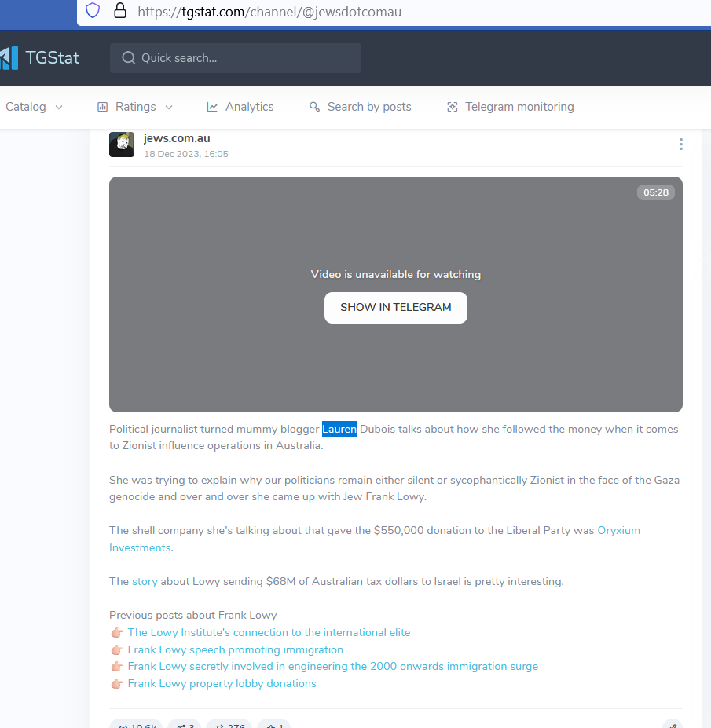This screenshot has height=728, width=711.
Task: Open the Telegram monitoring page
Action: click(x=511, y=107)
